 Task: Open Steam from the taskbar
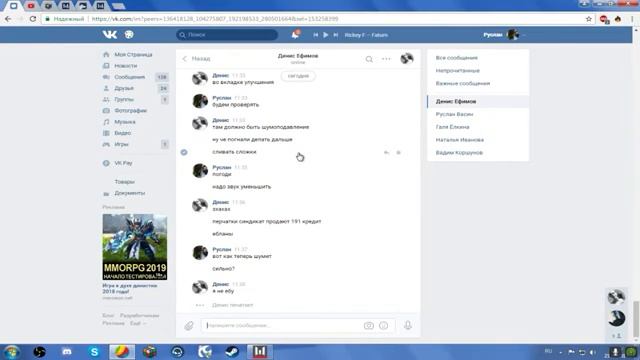coord(232,352)
